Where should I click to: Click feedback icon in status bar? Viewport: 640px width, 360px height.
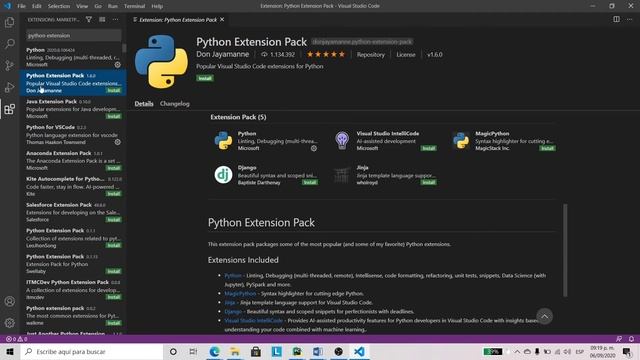(x=619, y=339)
